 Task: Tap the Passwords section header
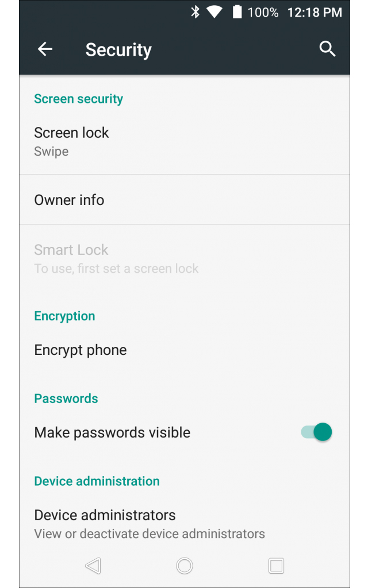click(66, 399)
